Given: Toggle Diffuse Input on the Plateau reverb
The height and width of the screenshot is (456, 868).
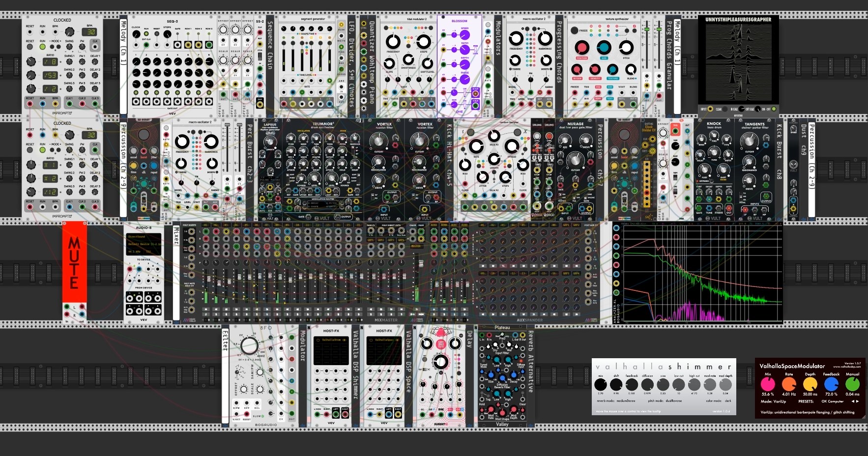Looking at the screenshot, I should 521,361.
